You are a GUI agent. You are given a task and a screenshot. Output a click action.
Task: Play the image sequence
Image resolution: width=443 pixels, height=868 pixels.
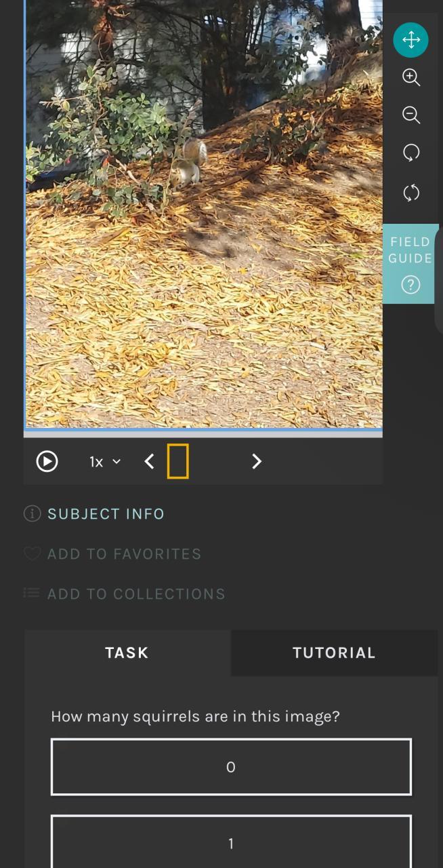47,461
